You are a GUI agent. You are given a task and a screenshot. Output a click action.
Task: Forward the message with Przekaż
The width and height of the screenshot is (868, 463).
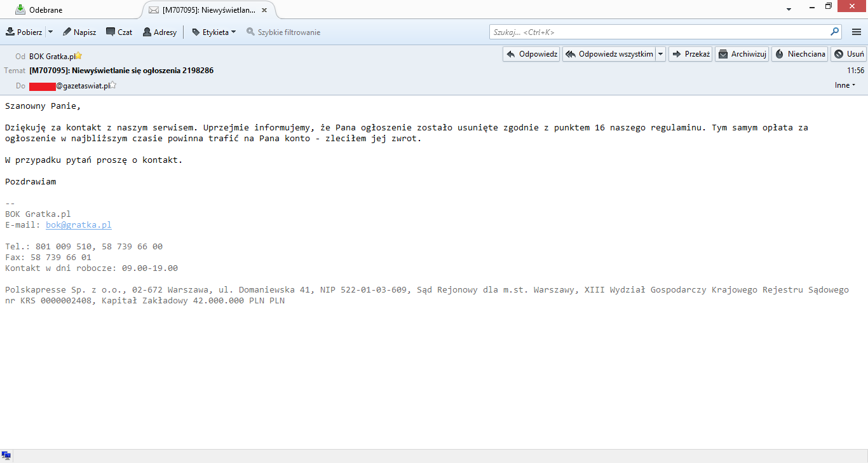coord(690,54)
